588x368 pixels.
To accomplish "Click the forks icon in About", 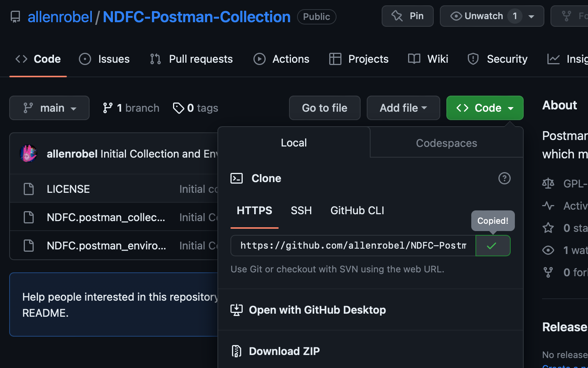I will 548,272.
